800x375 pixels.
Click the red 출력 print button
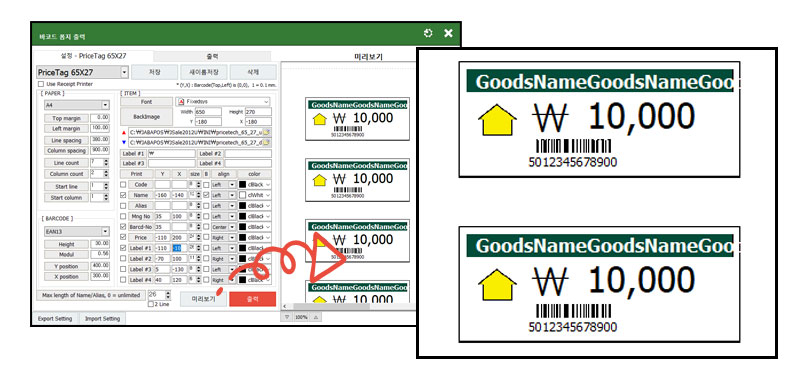pyautogui.click(x=253, y=299)
